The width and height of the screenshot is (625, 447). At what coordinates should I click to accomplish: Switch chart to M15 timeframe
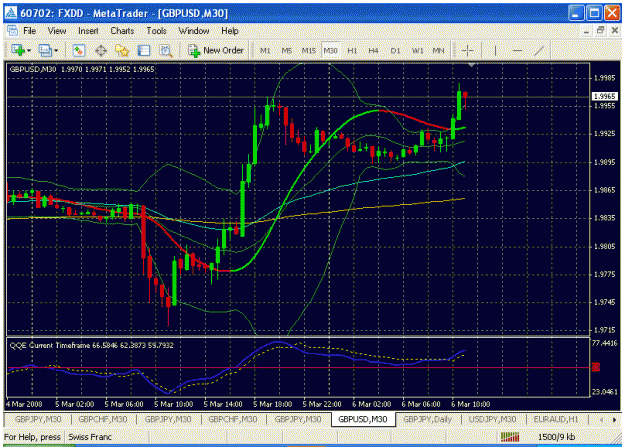click(309, 51)
